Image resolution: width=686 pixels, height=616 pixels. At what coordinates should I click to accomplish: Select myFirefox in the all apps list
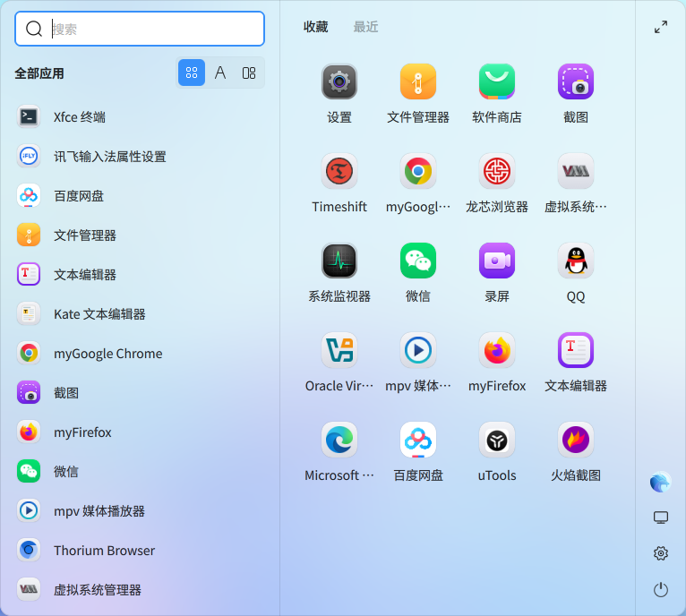[x=140, y=432]
